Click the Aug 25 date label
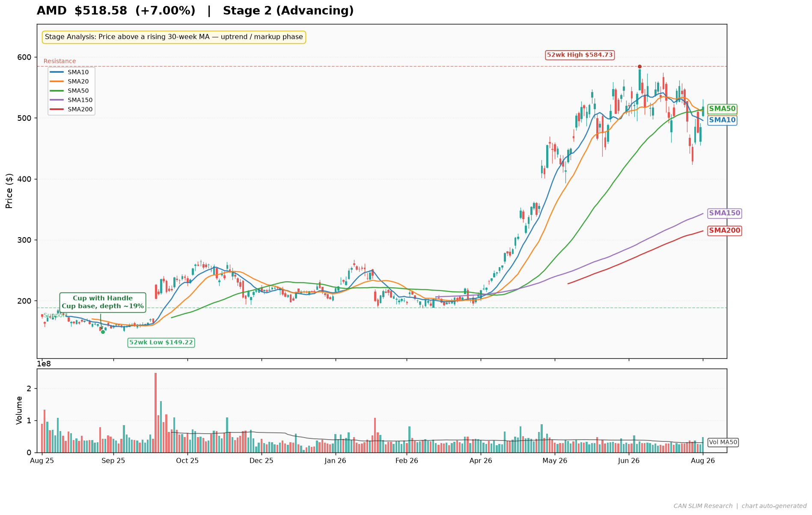The width and height of the screenshot is (812, 515). coord(42,461)
